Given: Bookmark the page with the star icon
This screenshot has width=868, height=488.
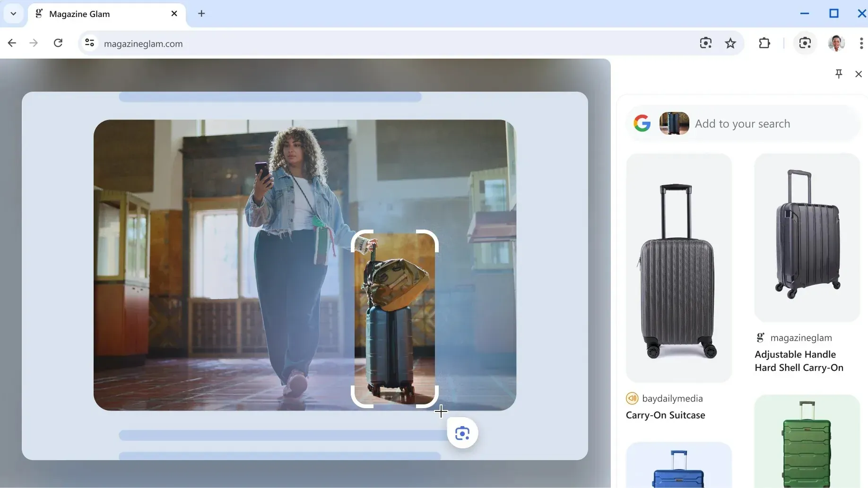Looking at the screenshot, I should 730,43.
